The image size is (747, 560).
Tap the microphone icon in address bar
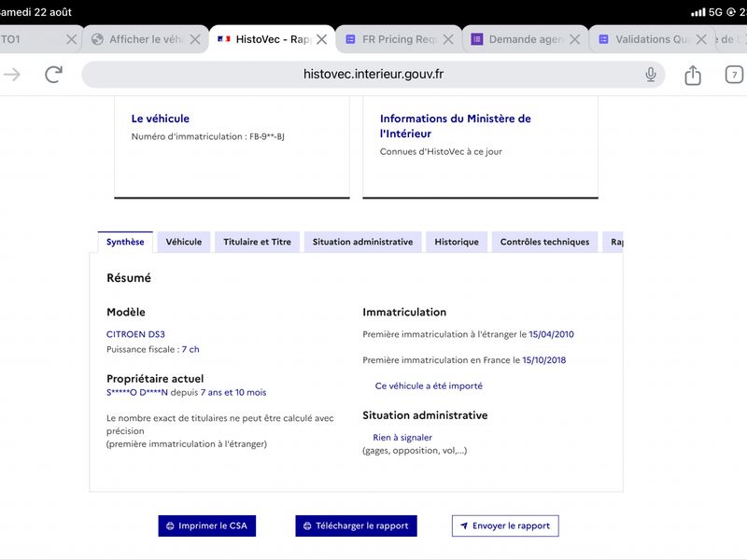pyautogui.click(x=650, y=75)
